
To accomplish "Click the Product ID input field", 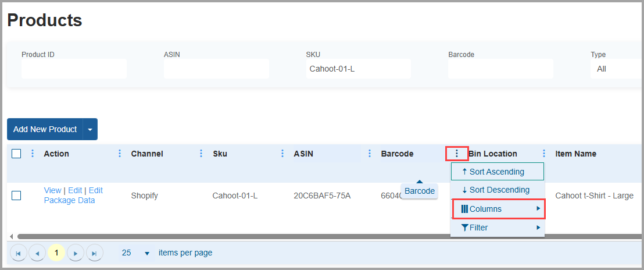I will point(74,69).
